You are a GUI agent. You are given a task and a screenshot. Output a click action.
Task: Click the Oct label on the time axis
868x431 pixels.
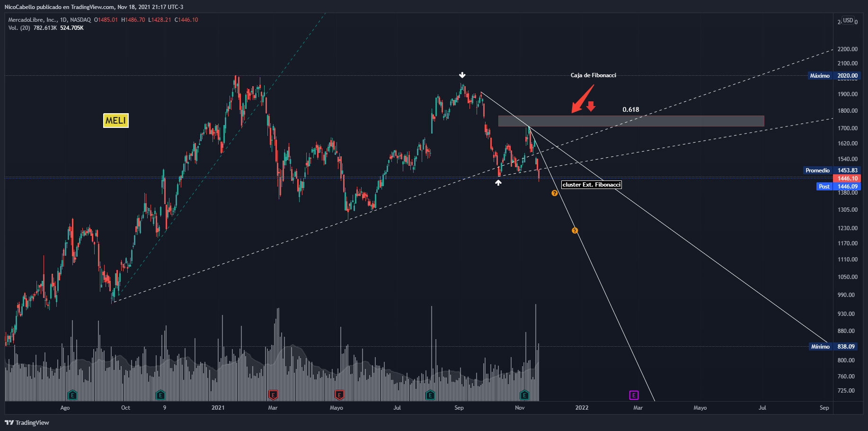point(125,408)
